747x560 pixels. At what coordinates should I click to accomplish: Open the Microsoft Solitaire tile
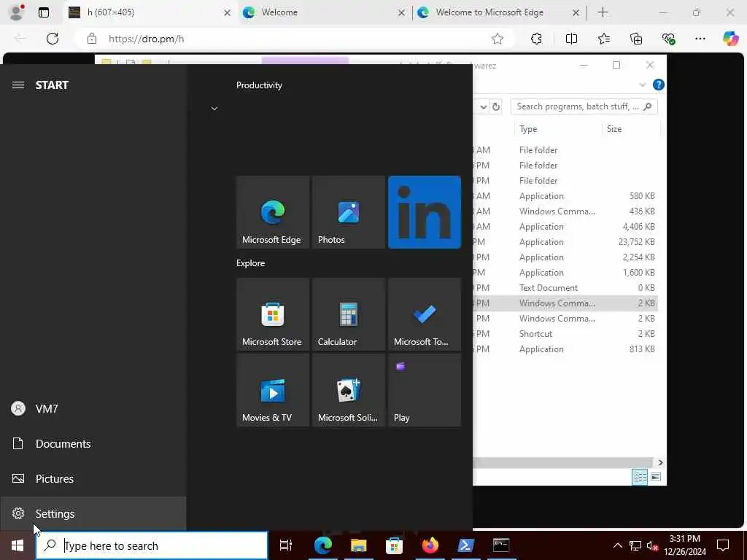click(x=348, y=390)
